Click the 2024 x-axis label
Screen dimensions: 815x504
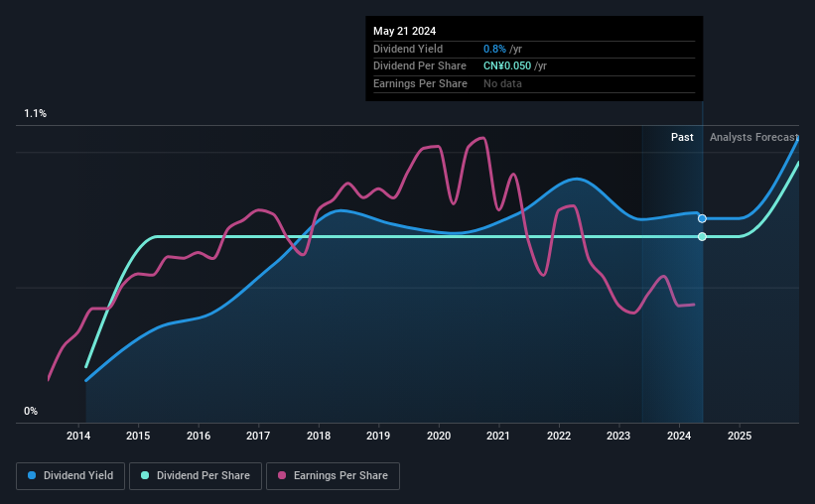pos(679,436)
